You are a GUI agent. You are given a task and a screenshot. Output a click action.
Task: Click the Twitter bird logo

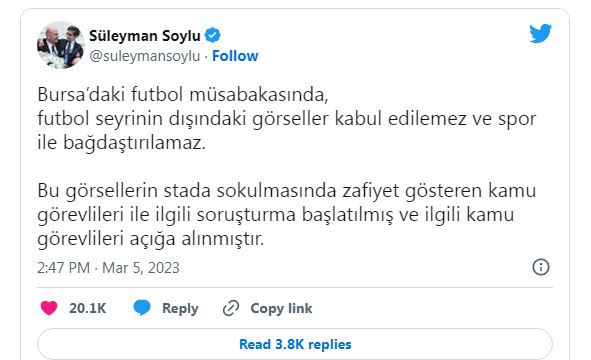(540, 34)
